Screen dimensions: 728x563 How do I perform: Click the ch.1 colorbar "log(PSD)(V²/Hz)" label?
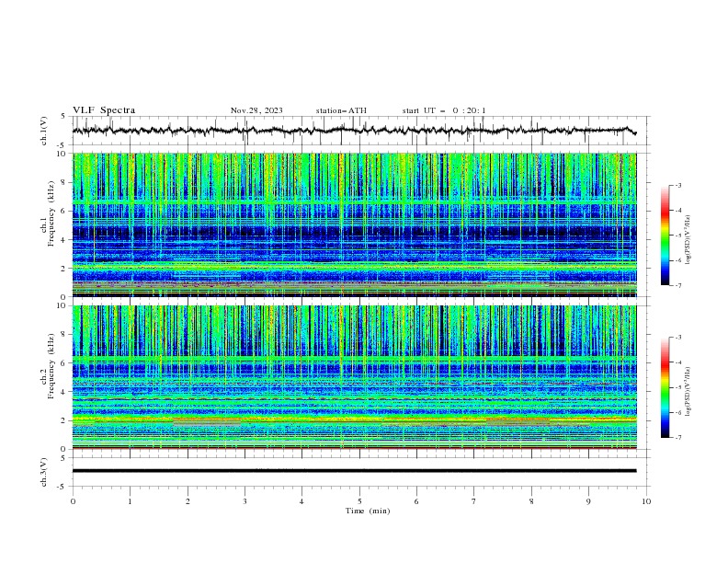tap(688, 239)
